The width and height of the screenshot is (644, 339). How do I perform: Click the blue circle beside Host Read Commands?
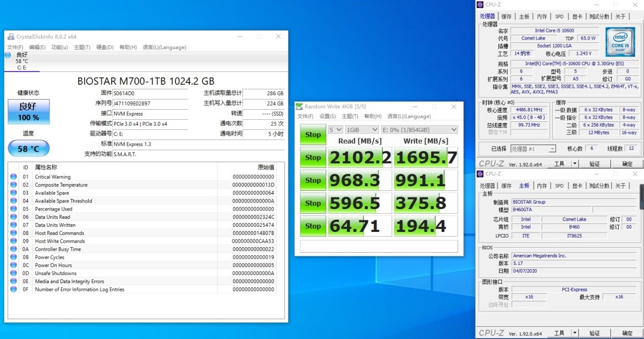coord(13,233)
